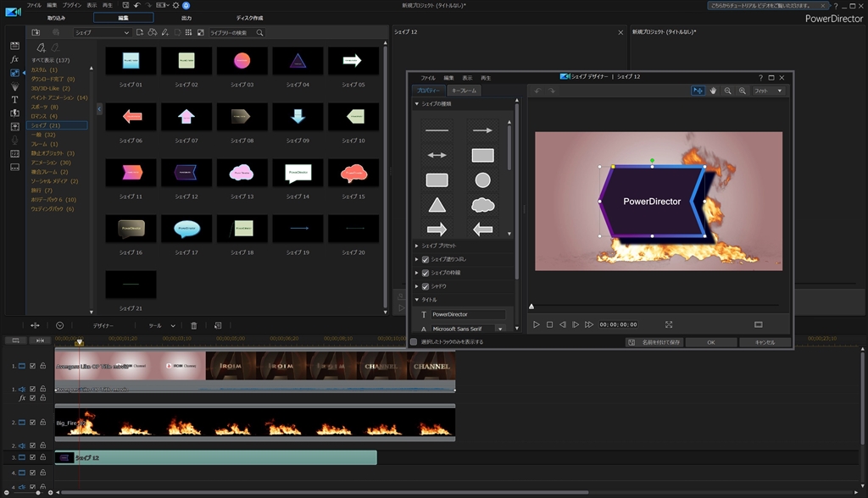Image resolution: width=868 pixels, height=498 pixels.
Task: Open the Plugin menu in main menu bar
Action: (72, 5)
